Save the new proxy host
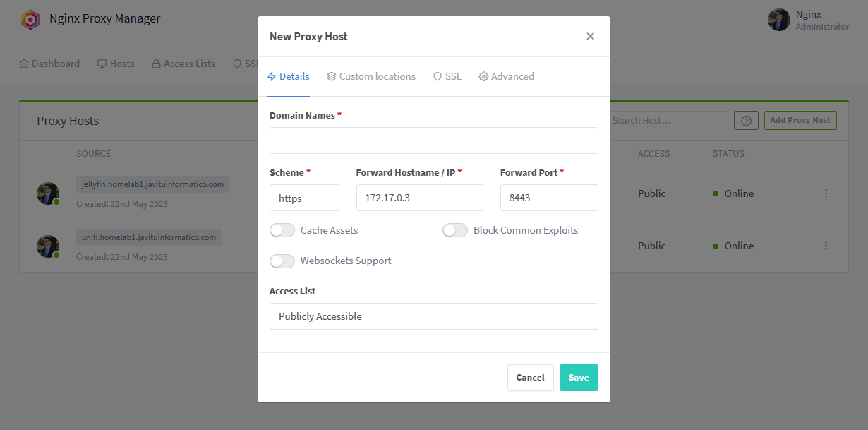Image resolution: width=868 pixels, height=430 pixels. click(x=579, y=378)
